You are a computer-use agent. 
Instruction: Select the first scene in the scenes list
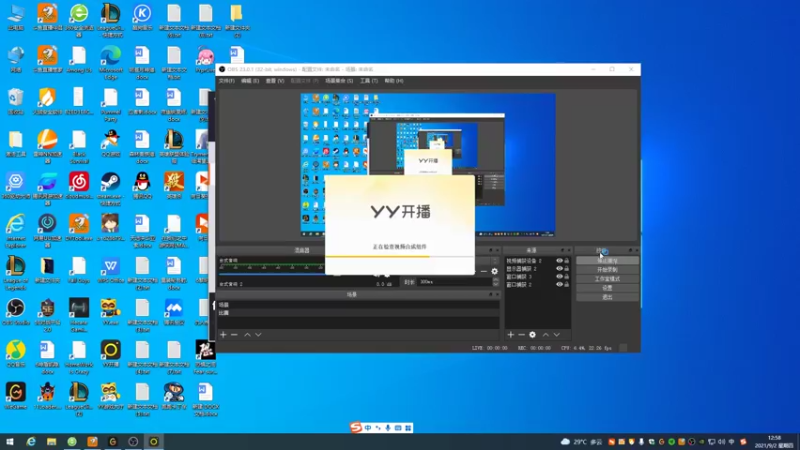(358, 305)
